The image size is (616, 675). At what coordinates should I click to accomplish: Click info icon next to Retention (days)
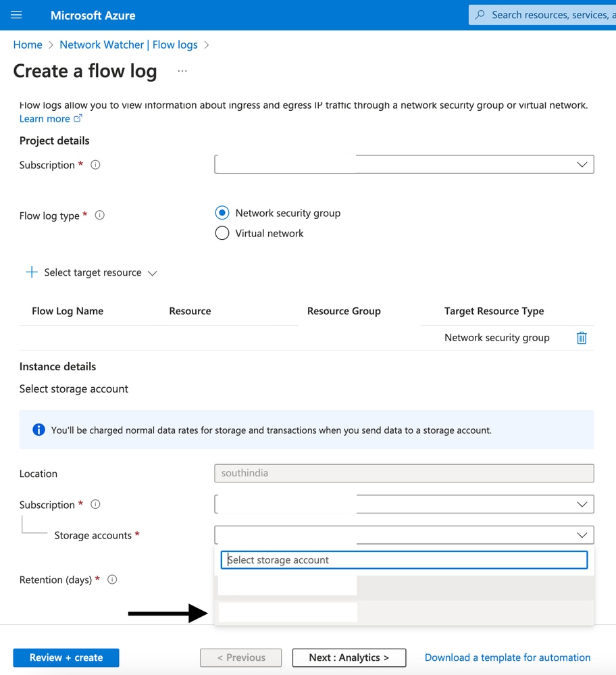112,580
